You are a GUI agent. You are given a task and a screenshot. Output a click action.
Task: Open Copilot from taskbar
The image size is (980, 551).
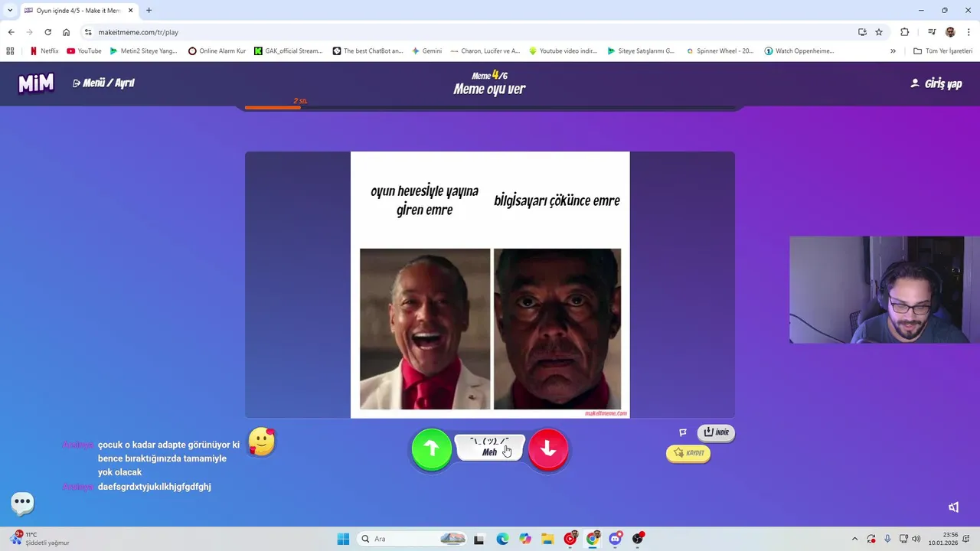(524, 539)
